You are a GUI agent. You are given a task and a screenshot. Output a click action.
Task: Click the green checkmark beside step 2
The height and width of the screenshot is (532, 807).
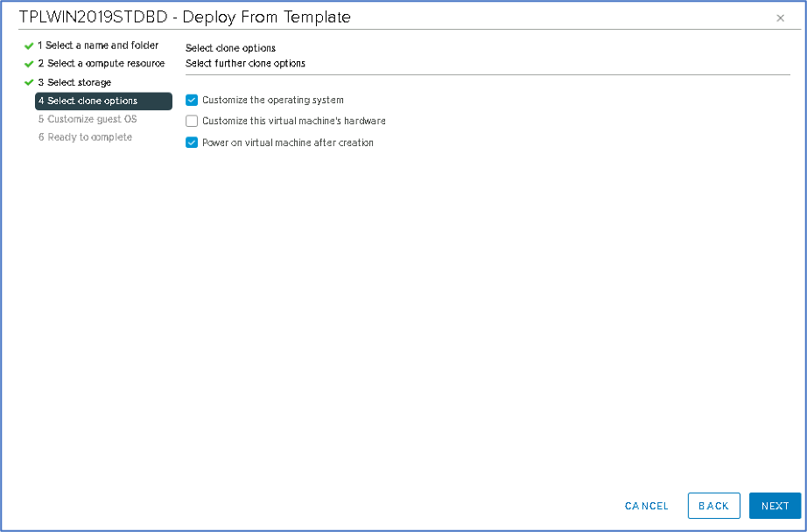point(29,64)
